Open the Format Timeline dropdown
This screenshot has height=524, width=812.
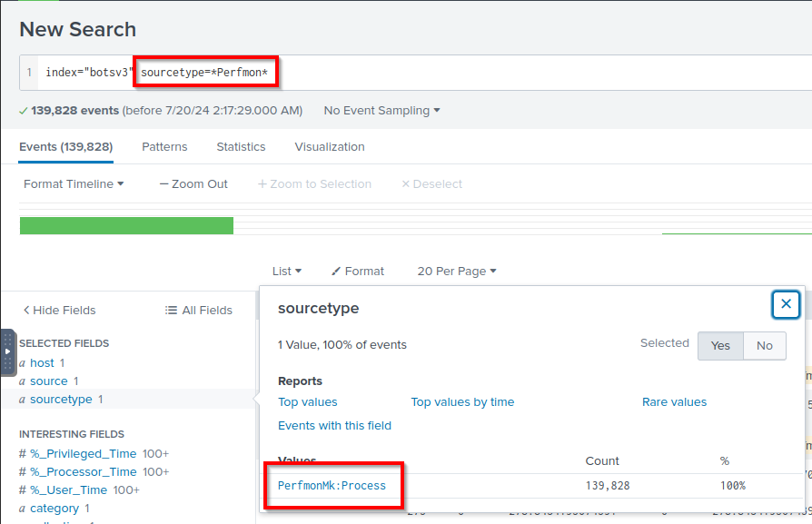[x=74, y=184]
